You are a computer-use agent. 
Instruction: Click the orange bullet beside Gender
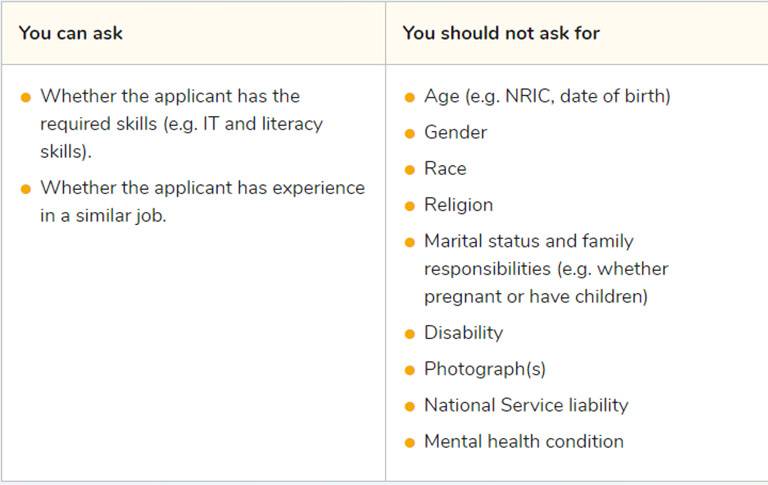410,134
